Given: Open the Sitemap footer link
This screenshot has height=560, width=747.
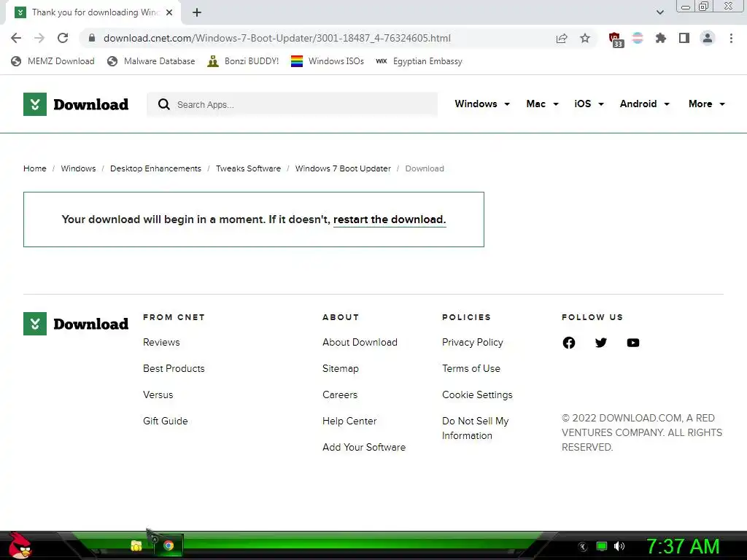Looking at the screenshot, I should tap(340, 368).
